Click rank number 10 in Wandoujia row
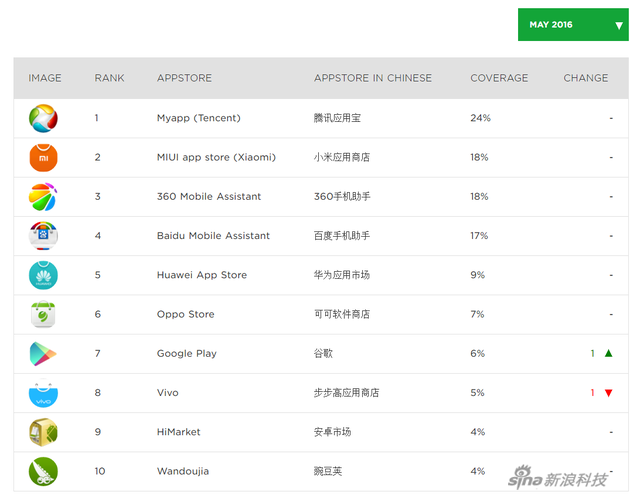This screenshot has height=502, width=630. [x=100, y=471]
